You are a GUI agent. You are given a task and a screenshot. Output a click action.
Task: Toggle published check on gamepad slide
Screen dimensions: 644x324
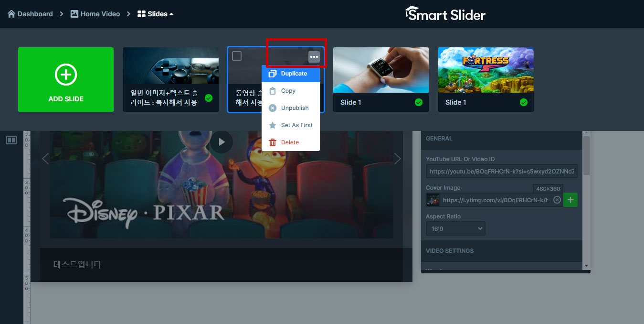pos(209,98)
